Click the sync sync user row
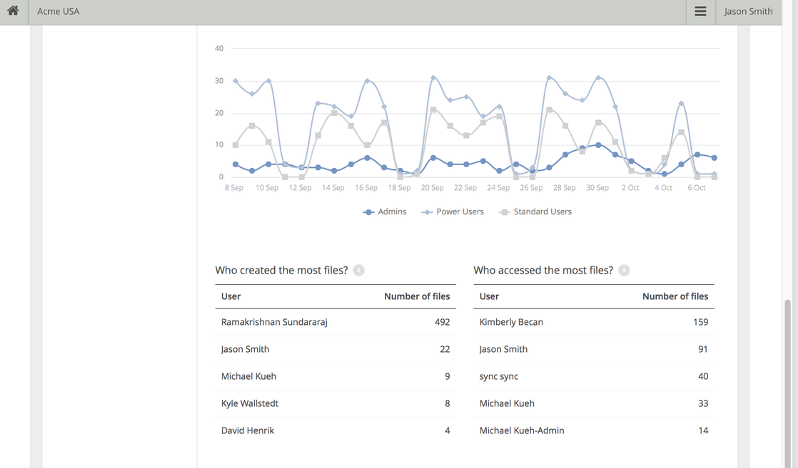The width and height of the screenshot is (798, 468). (x=498, y=376)
